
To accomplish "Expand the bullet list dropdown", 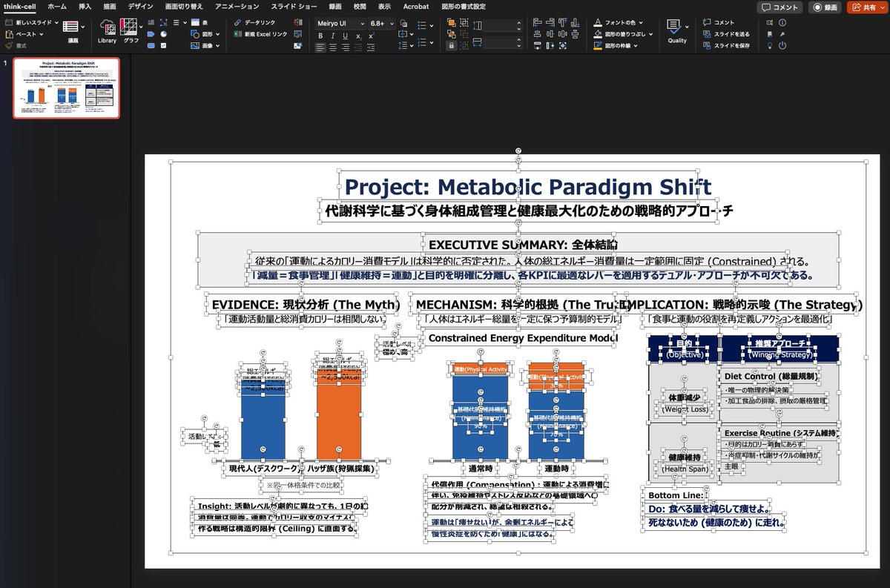I will pos(431,25).
